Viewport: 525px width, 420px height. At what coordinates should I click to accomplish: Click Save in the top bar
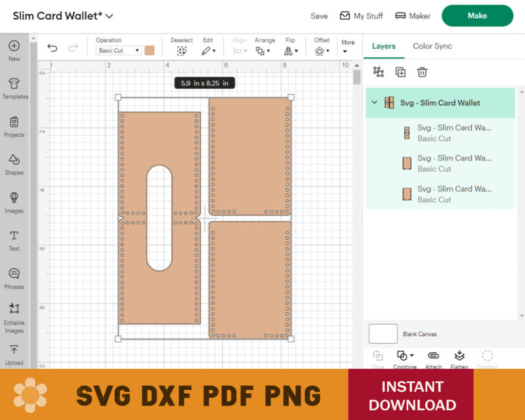coord(319,16)
